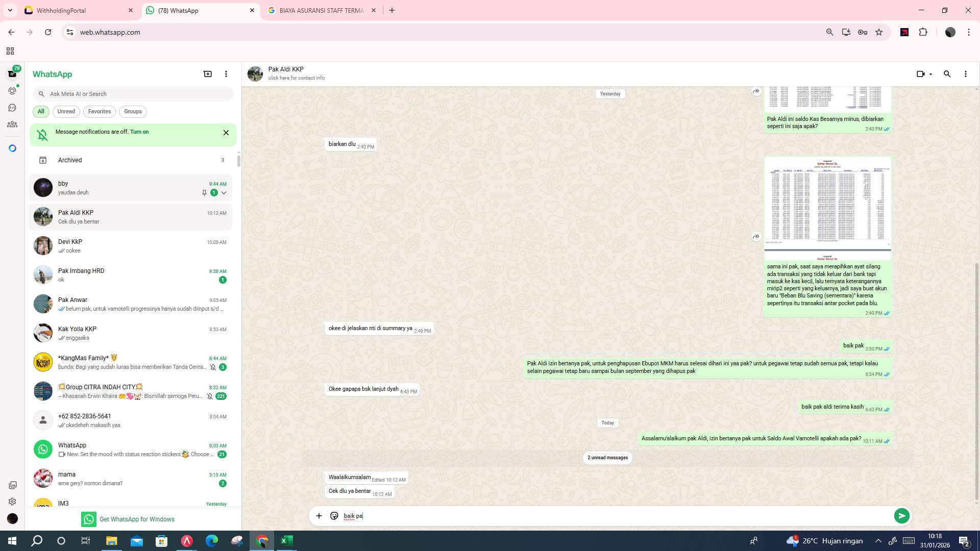The height and width of the screenshot is (551, 980).
Task: Open Get WhatsApp for Windows link
Action: (137, 519)
